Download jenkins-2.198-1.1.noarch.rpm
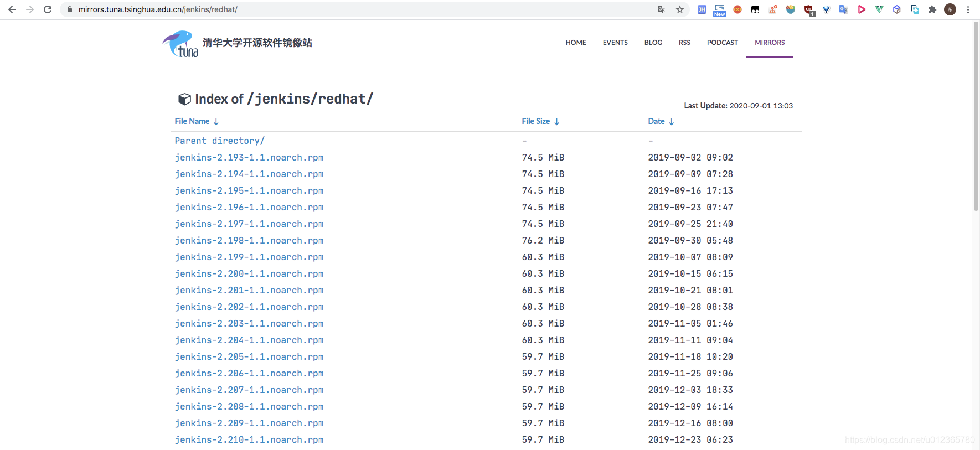This screenshot has width=980, height=450. [x=249, y=240]
